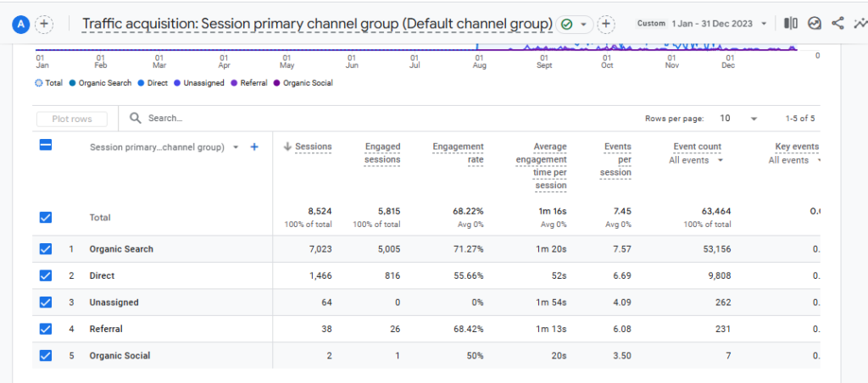Uncheck the Organic Social row checkbox
This screenshot has width=868, height=383.
46,355
